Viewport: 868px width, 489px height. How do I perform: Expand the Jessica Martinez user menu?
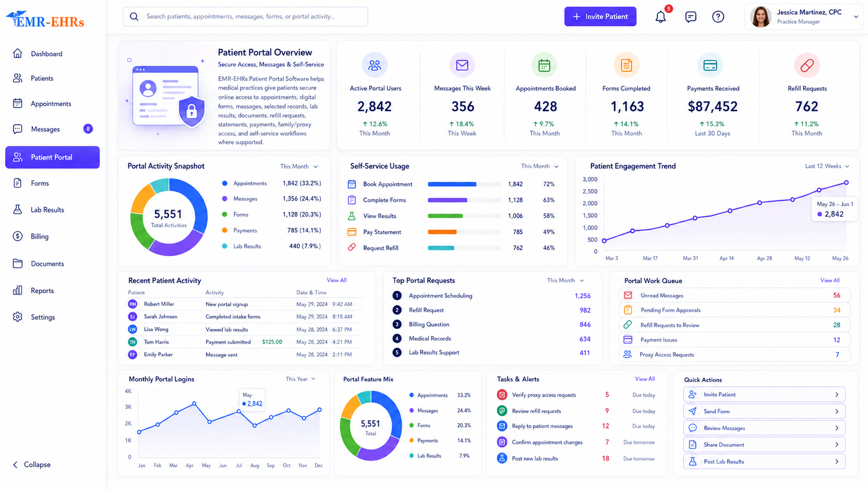[856, 17]
